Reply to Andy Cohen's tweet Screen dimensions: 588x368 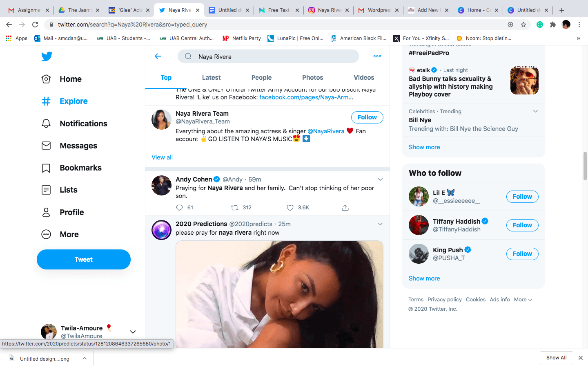(179, 208)
